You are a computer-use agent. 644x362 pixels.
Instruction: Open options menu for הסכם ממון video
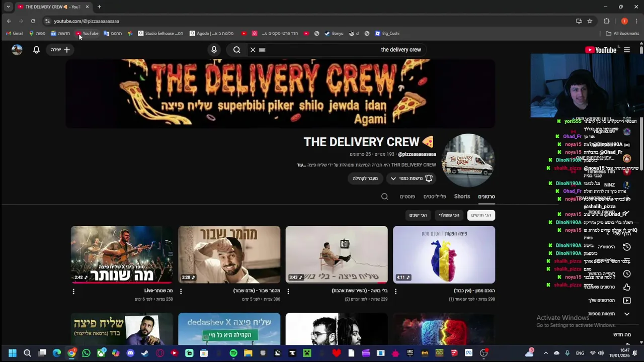tap(395, 291)
